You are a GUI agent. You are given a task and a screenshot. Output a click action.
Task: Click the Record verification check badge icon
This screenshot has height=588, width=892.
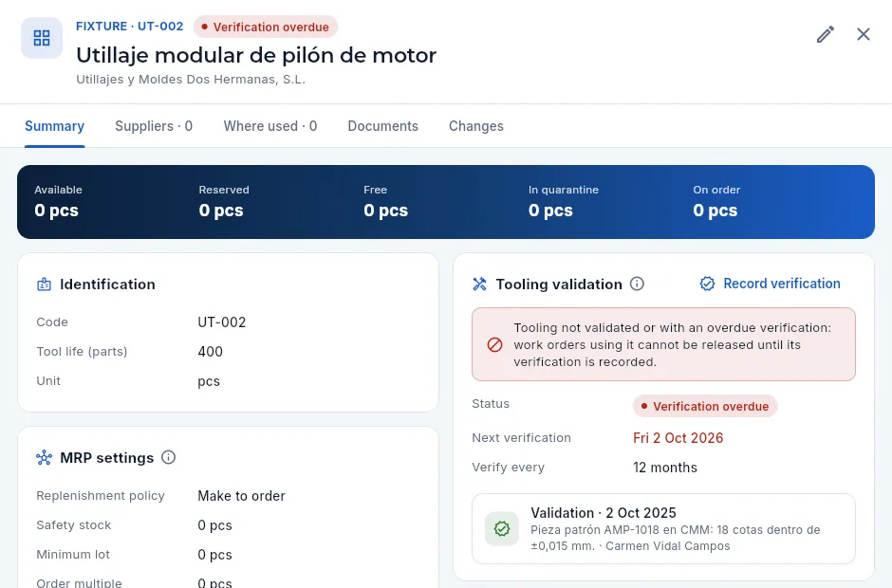[x=707, y=284]
